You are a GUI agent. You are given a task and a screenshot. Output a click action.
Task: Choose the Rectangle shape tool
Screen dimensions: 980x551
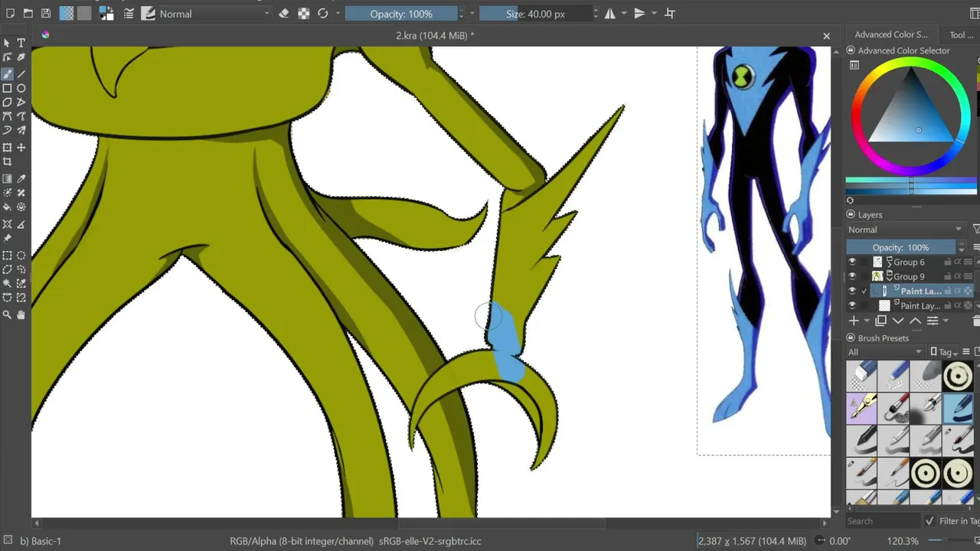click(x=8, y=89)
